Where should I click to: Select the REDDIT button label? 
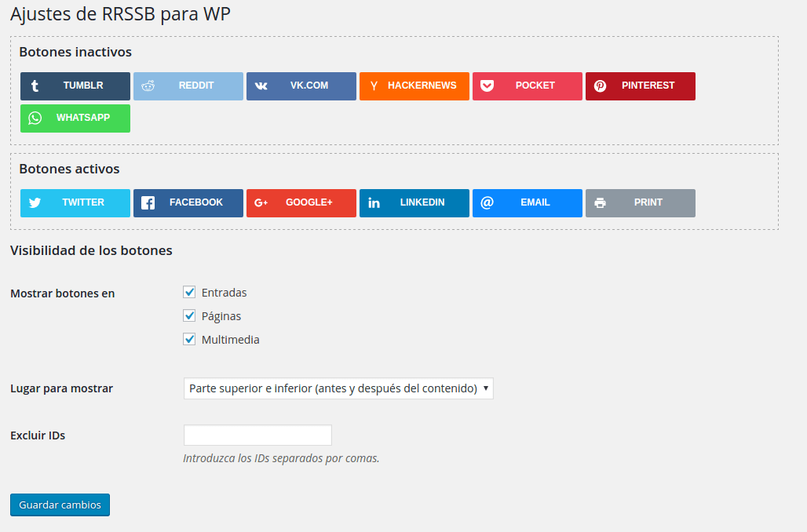click(196, 86)
